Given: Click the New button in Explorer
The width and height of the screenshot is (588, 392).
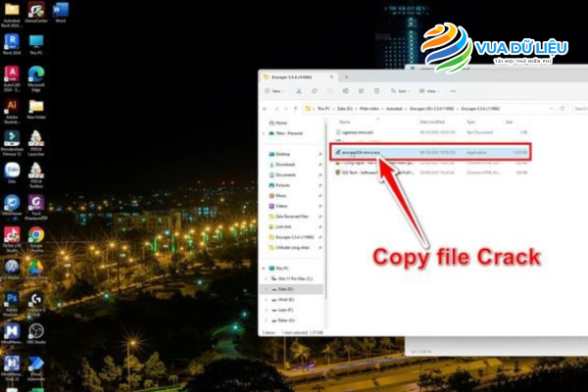Looking at the screenshot, I should tap(275, 90).
